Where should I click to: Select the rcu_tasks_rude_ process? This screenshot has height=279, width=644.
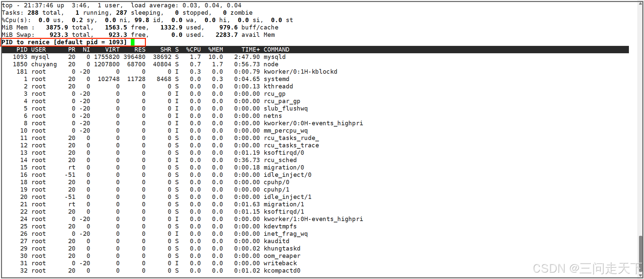click(291, 138)
